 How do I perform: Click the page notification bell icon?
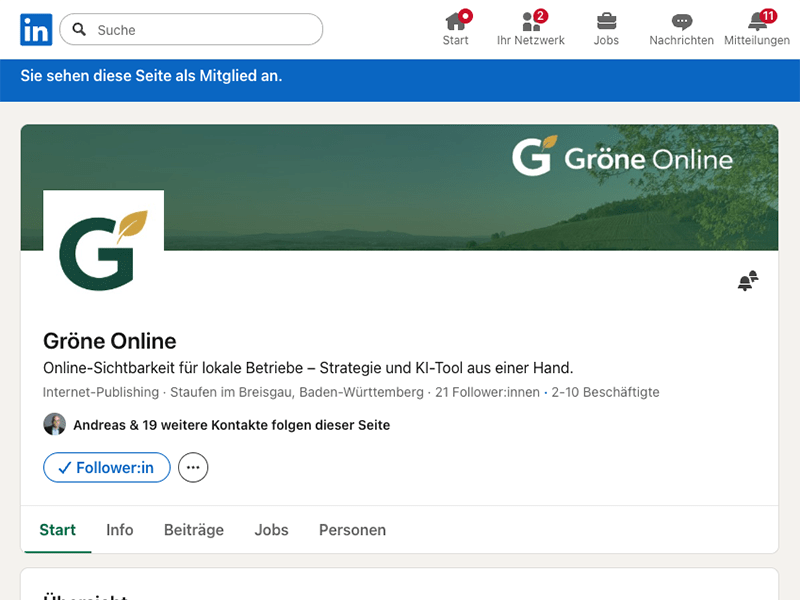click(748, 281)
